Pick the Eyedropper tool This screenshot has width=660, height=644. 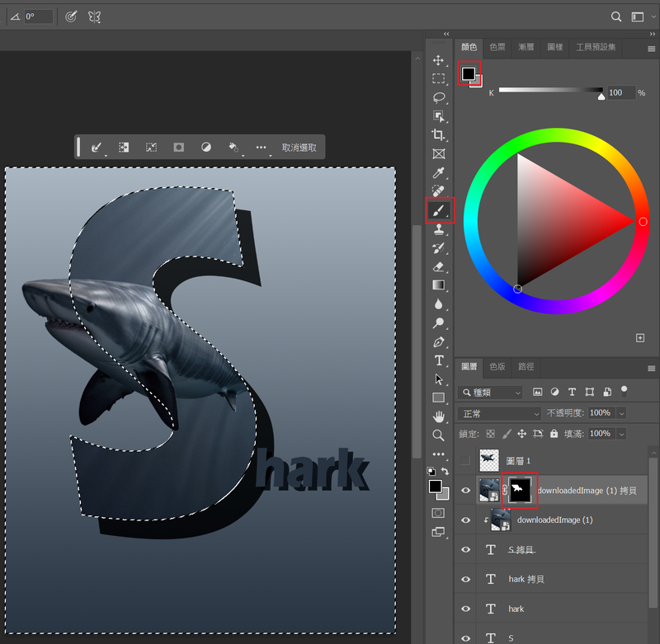tap(439, 172)
